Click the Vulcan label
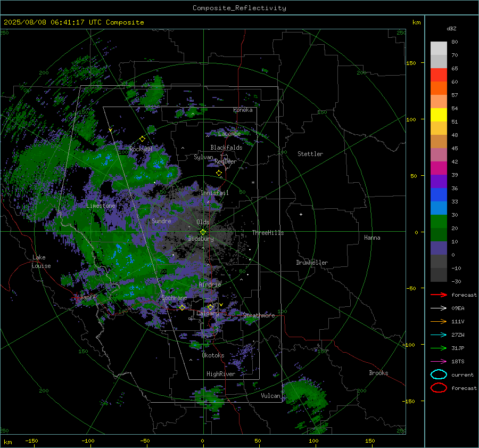Screen dimensions: 479x448 tap(270, 396)
